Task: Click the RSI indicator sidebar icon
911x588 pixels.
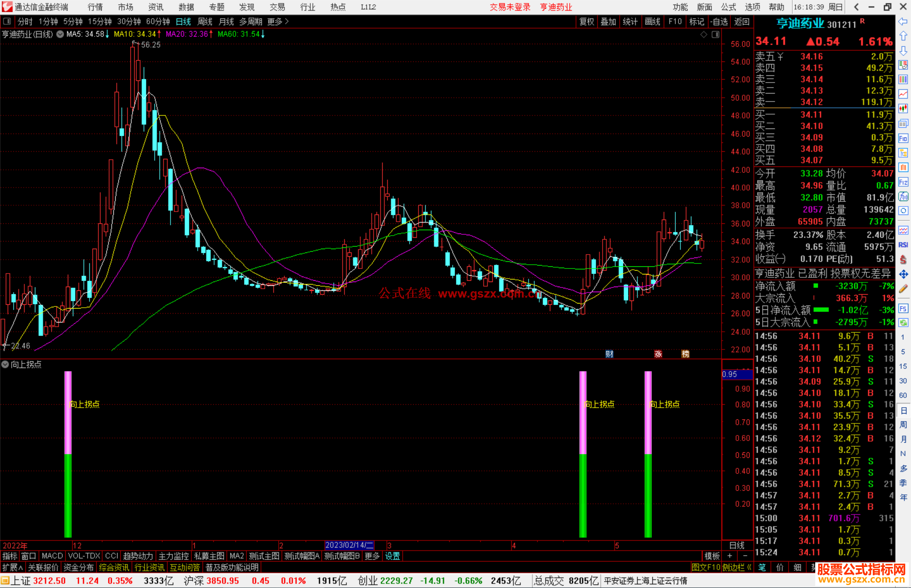Action: click(903, 245)
